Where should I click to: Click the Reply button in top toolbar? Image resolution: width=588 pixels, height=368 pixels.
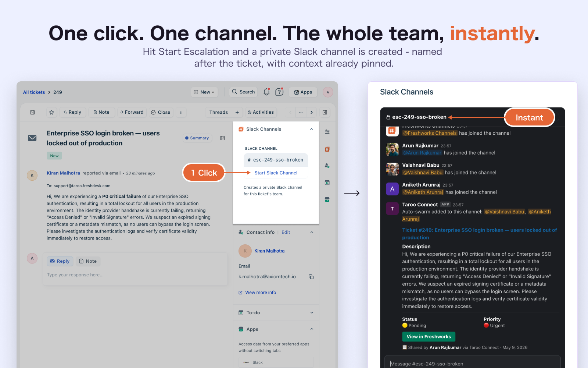tap(72, 112)
